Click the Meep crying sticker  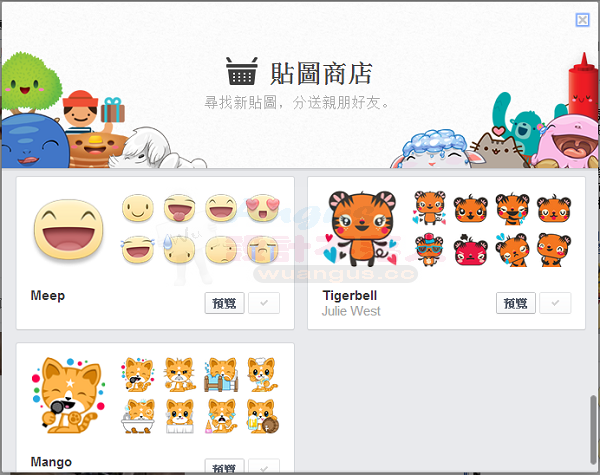click(262, 250)
